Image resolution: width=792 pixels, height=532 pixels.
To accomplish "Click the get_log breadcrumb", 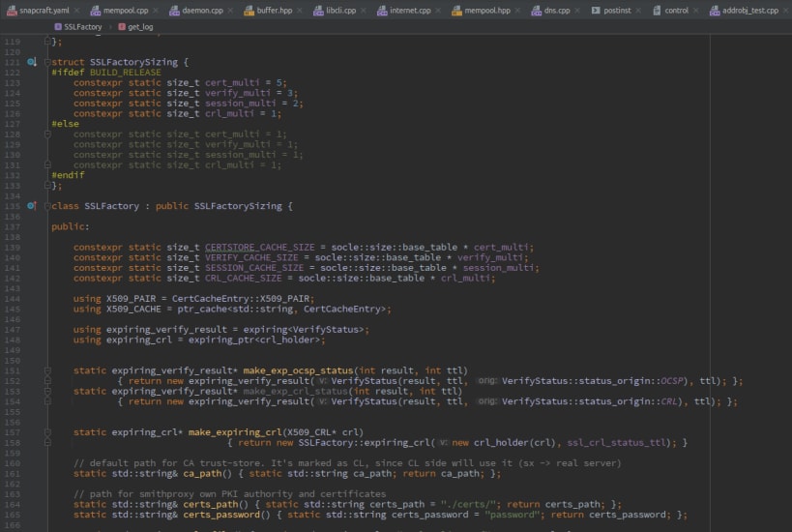I will pyautogui.click(x=140, y=27).
